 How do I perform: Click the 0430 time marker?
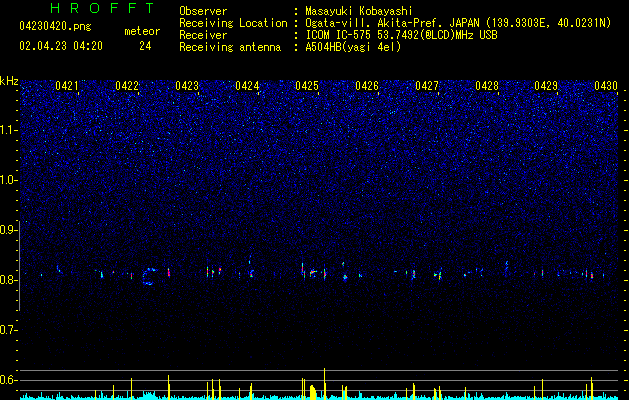coord(606,86)
